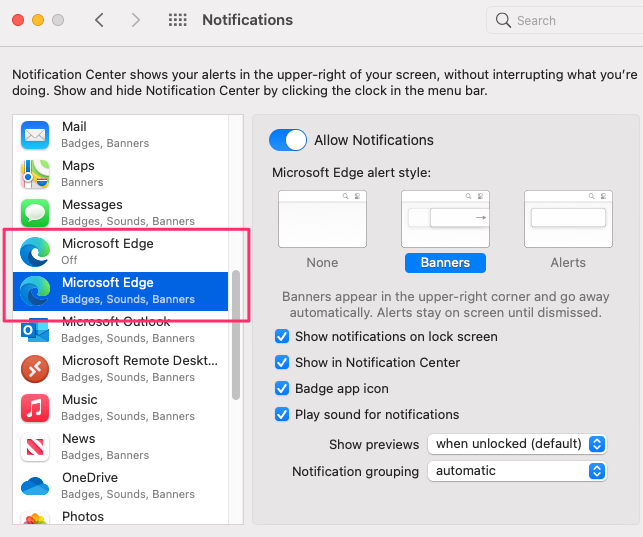This screenshot has height=537, width=643.
Task: Select the Alerts style thumbnail
Action: pos(568,219)
